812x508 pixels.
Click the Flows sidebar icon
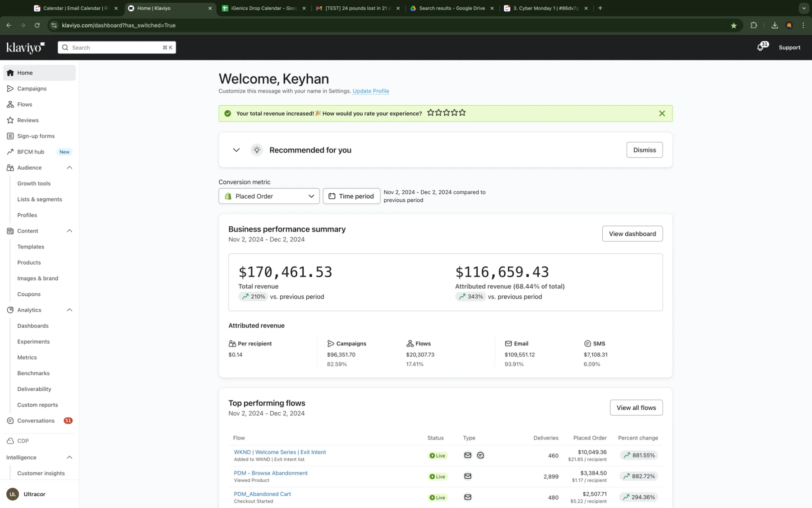(10, 104)
